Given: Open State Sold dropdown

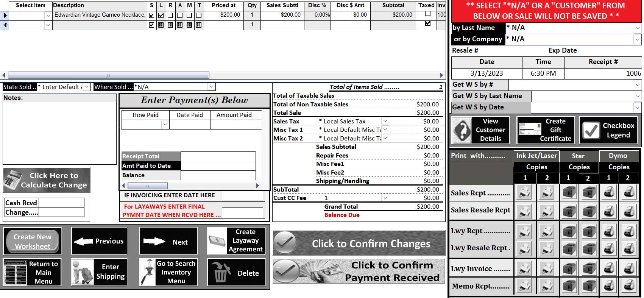Looking at the screenshot, I should point(86,87).
